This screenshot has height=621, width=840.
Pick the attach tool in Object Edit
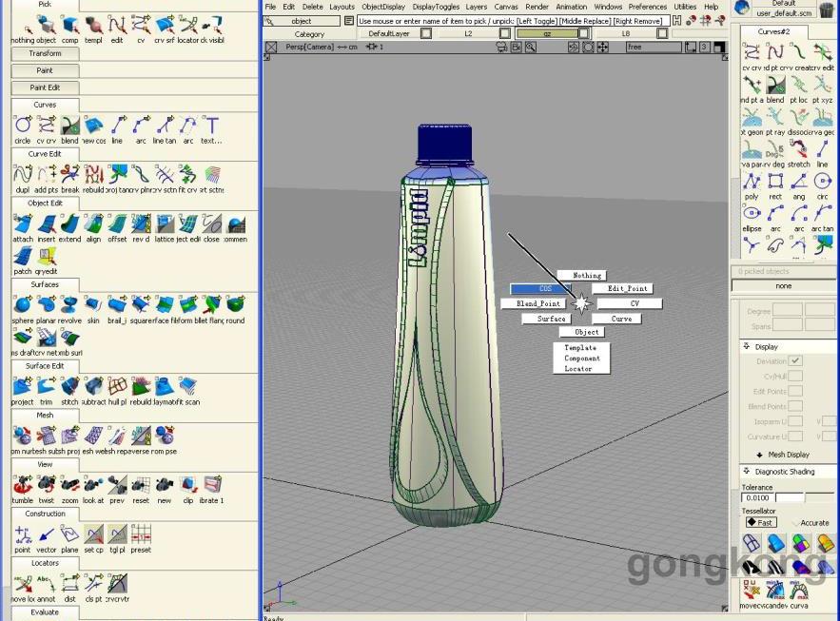[x=23, y=224]
